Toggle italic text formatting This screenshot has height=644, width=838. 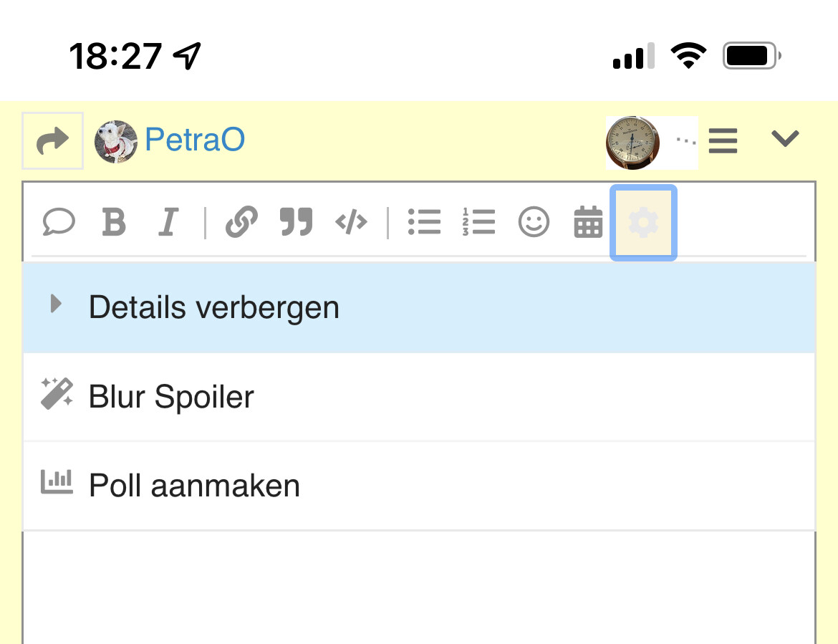pos(168,222)
